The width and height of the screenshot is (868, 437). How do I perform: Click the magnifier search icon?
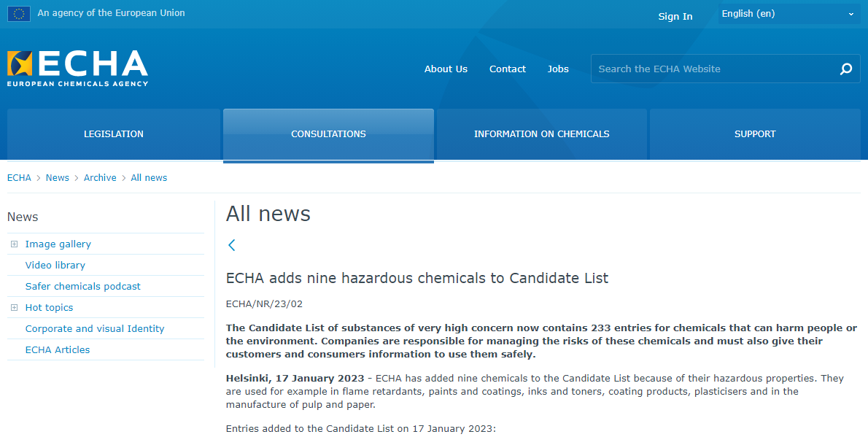845,69
